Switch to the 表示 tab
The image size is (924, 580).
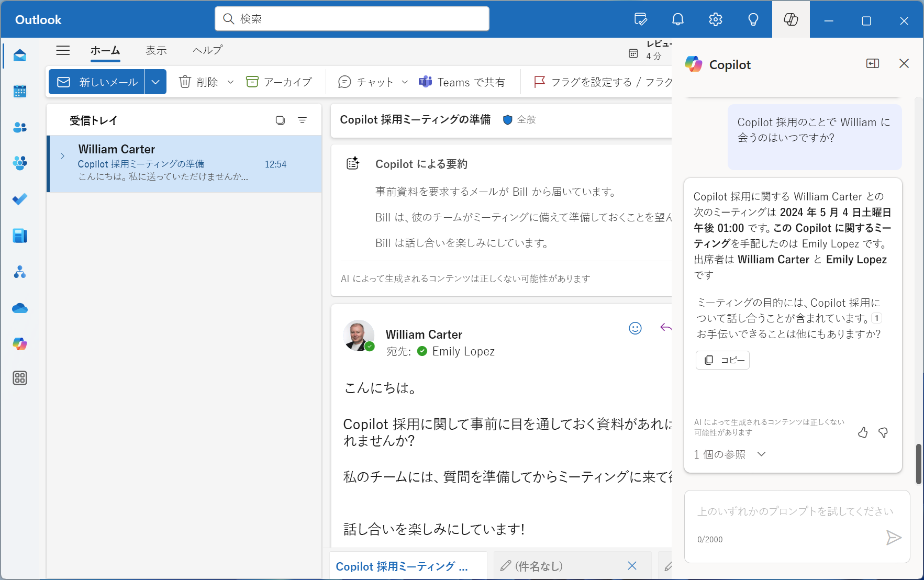point(156,50)
